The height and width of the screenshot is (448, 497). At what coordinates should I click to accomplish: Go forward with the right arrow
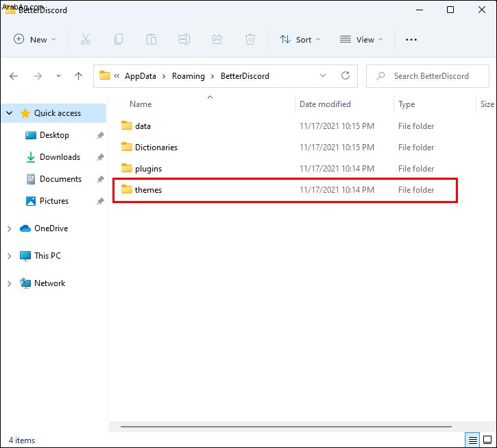coord(38,76)
